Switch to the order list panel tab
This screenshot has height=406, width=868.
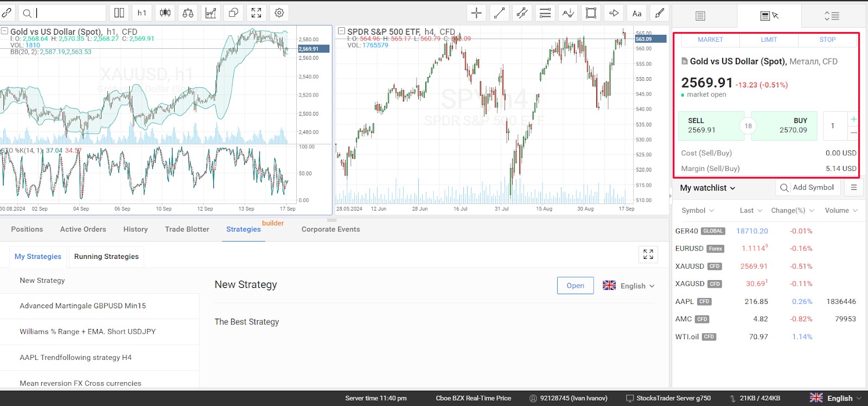tap(700, 16)
